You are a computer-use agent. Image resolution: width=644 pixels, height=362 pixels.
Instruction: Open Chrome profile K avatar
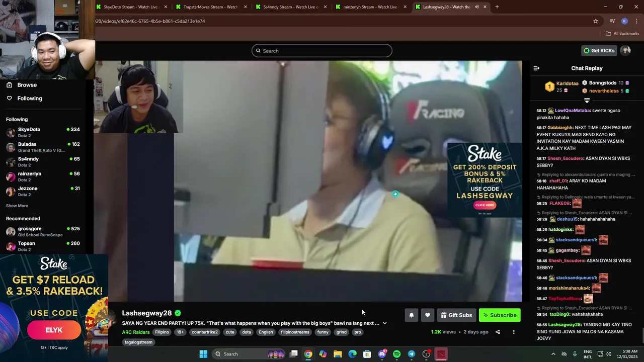[x=624, y=21]
